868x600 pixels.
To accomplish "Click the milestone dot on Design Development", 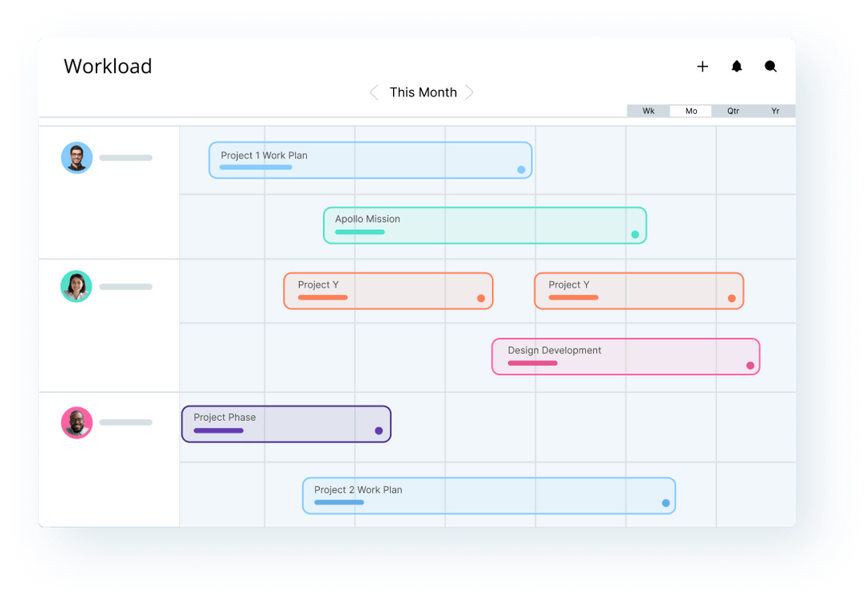I will [x=747, y=364].
